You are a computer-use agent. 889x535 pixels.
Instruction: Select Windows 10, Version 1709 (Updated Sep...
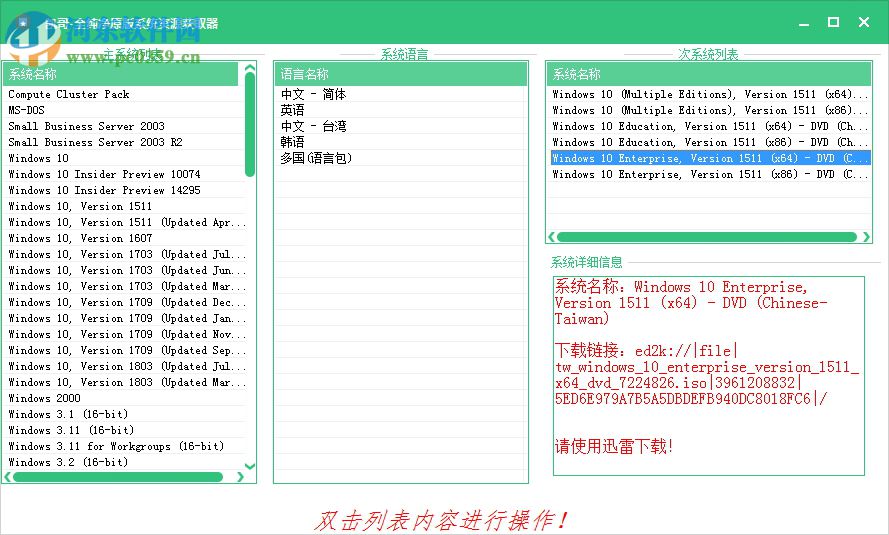coord(125,350)
